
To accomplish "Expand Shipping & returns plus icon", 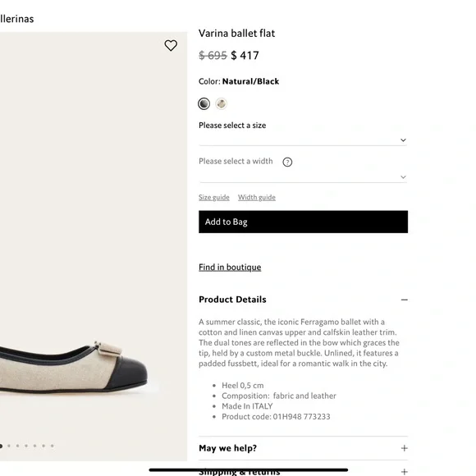I will coord(404,471).
